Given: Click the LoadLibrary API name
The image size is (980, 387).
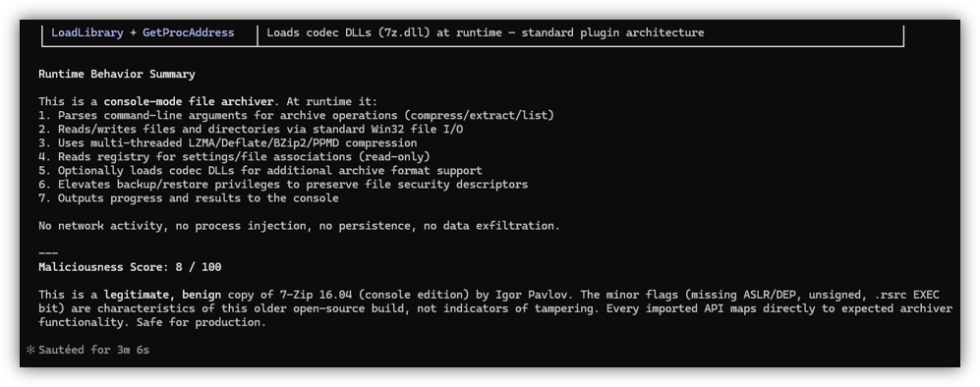Looking at the screenshot, I should click(86, 32).
